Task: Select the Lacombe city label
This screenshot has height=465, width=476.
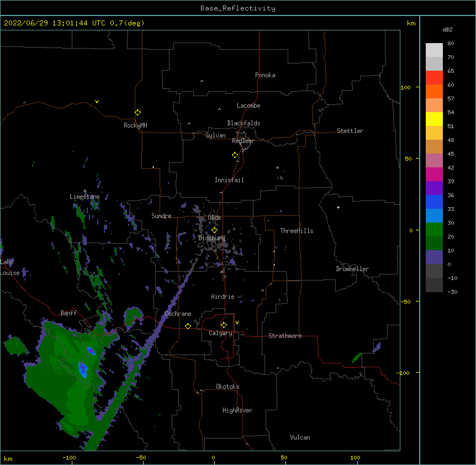Action: [248, 105]
